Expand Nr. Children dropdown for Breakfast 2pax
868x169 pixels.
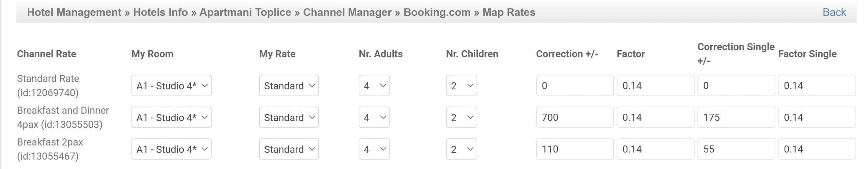[x=461, y=149]
